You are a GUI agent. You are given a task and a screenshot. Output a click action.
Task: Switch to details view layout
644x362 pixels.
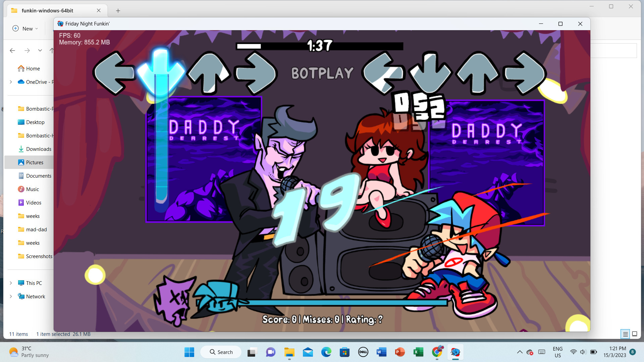626,334
